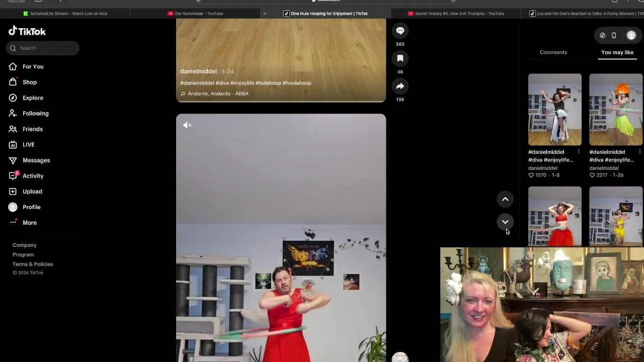Screen dimensions: 644x362
Task: Open Profile in the sidebar
Action: pos(31,207)
